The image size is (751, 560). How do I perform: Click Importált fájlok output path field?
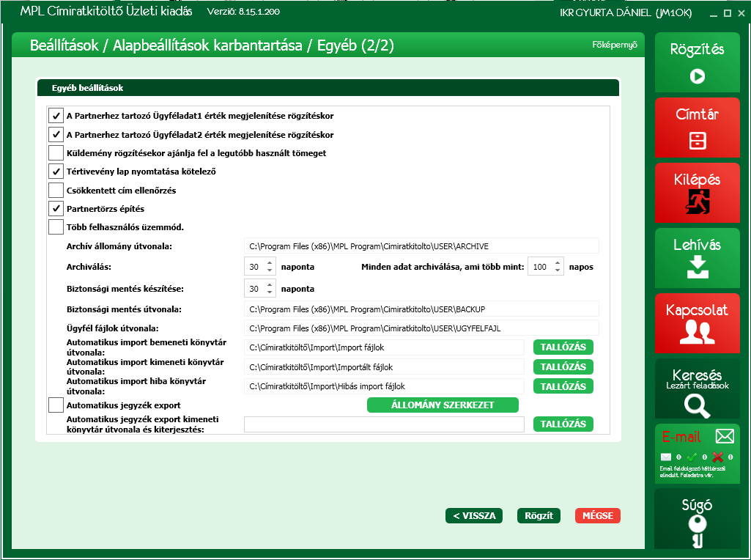coord(384,367)
